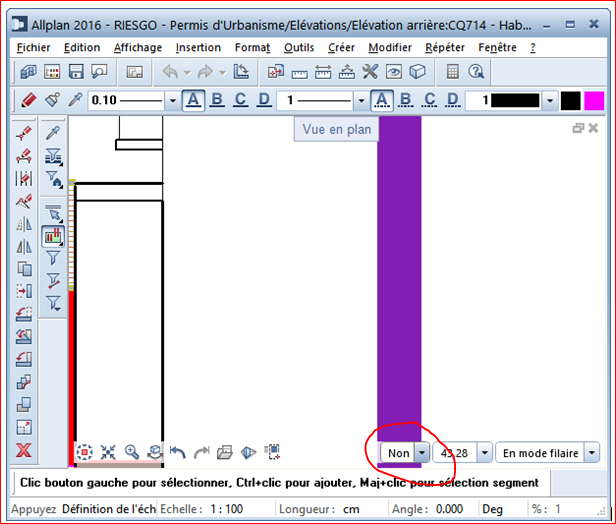Open the Outils menu

[x=299, y=48]
